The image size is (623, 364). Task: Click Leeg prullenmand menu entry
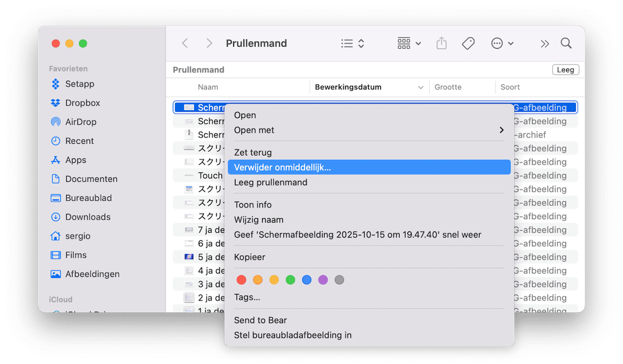click(x=271, y=182)
